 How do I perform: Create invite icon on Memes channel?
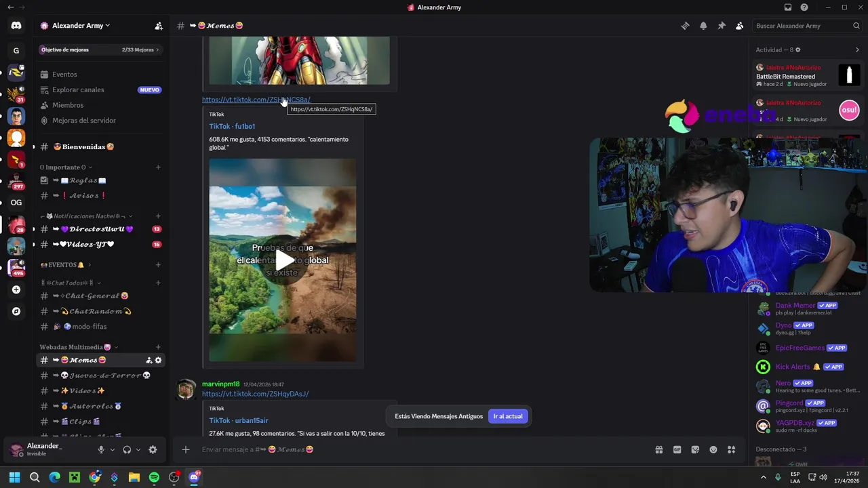[x=149, y=360]
